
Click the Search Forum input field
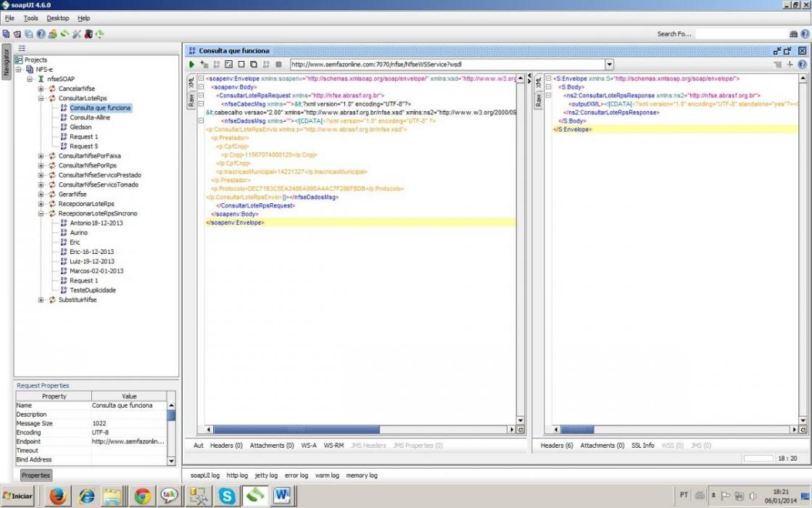pos(740,33)
